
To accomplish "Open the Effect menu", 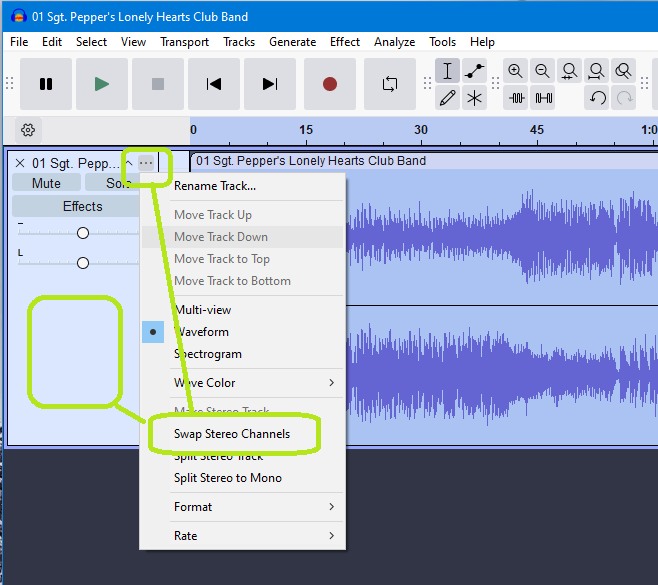I will (x=345, y=42).
